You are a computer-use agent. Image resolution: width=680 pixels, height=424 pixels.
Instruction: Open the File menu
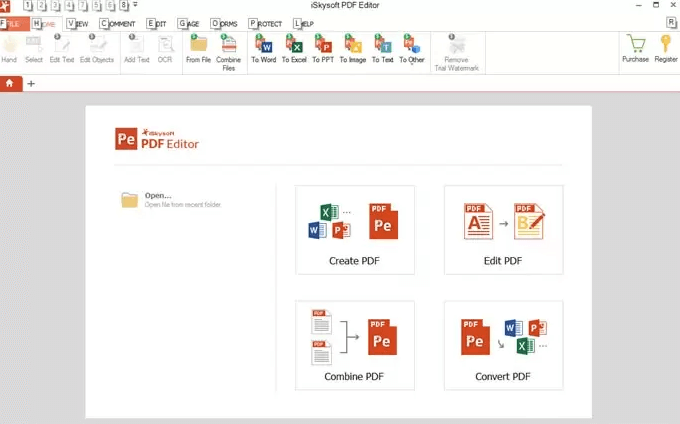12,23
